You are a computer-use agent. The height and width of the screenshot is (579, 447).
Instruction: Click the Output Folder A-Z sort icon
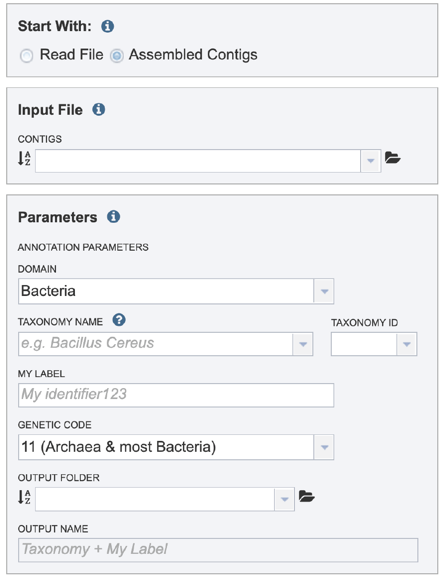(24, 497)
